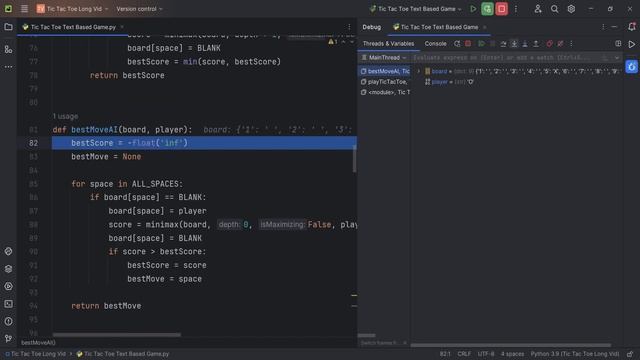Viewport: 640px width, 360px height.
Task: Open the Project tool window
Action: point(8,27)
